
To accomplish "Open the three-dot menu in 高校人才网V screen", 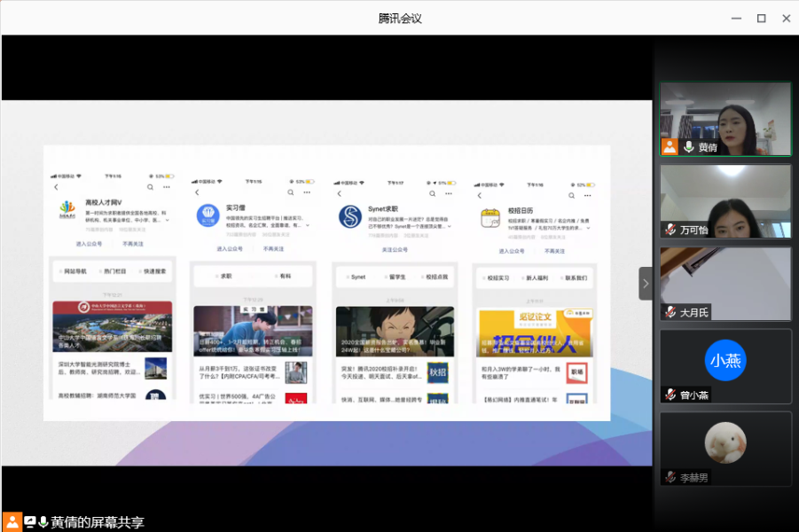I will click(167, 187).
